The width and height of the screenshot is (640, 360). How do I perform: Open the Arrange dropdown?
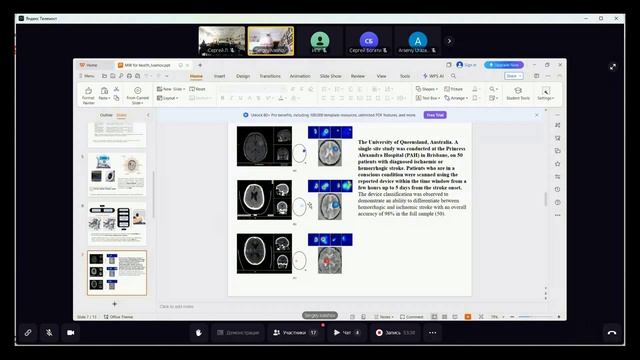(x=456, y=98)
